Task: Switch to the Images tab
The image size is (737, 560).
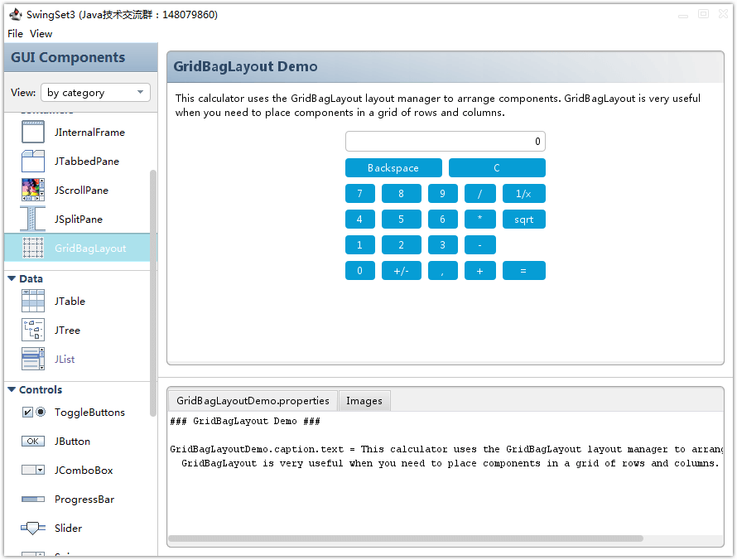Action: click(x=364, y=401)
